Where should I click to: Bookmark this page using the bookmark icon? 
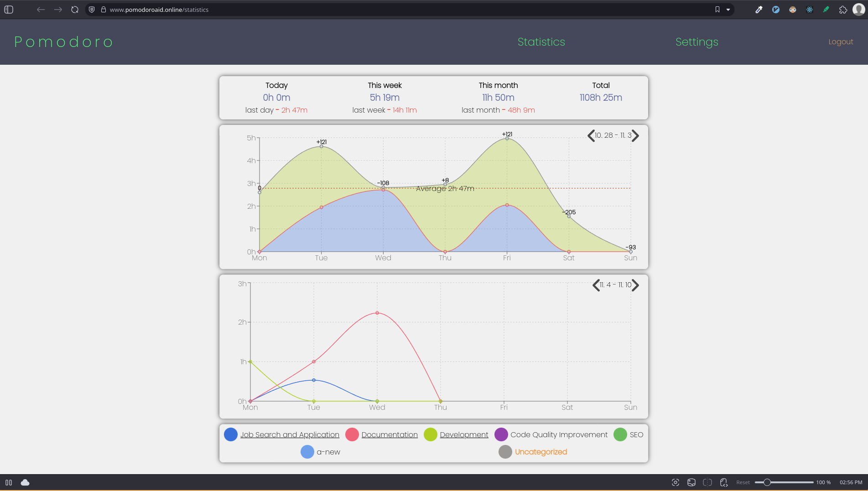[717, 10]
